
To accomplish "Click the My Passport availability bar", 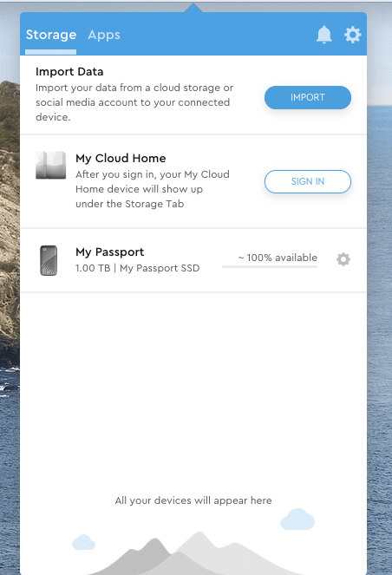I will 270,266.
